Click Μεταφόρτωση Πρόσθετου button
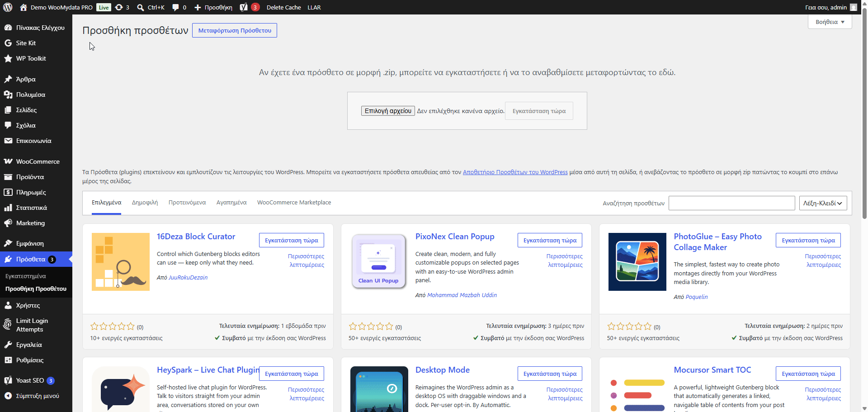Viewport: 868px width, 412px height. tap(235, 30)
